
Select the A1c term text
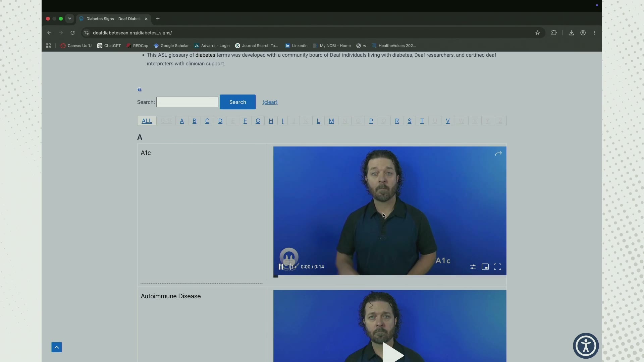click(x=146, y=153)
